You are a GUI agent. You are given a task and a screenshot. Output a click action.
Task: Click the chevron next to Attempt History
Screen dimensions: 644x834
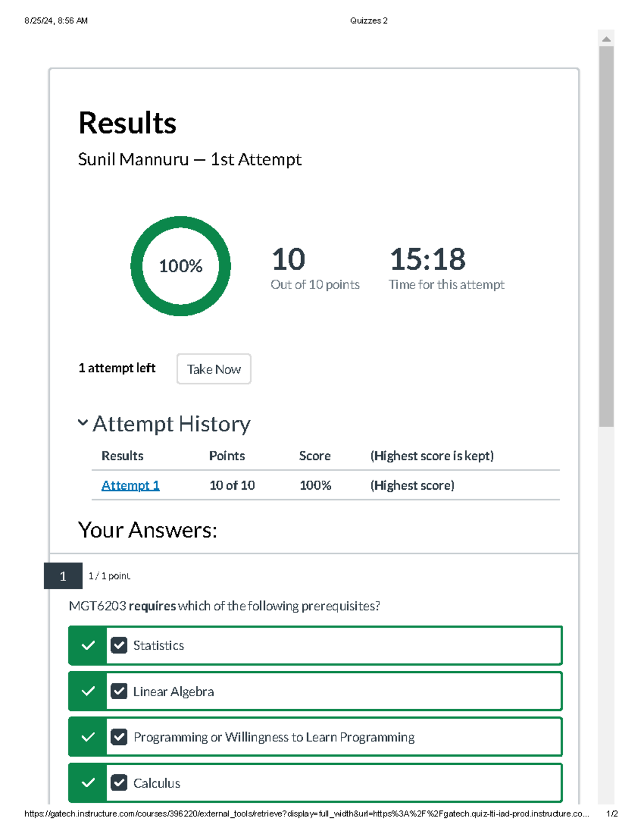[83, 422]
